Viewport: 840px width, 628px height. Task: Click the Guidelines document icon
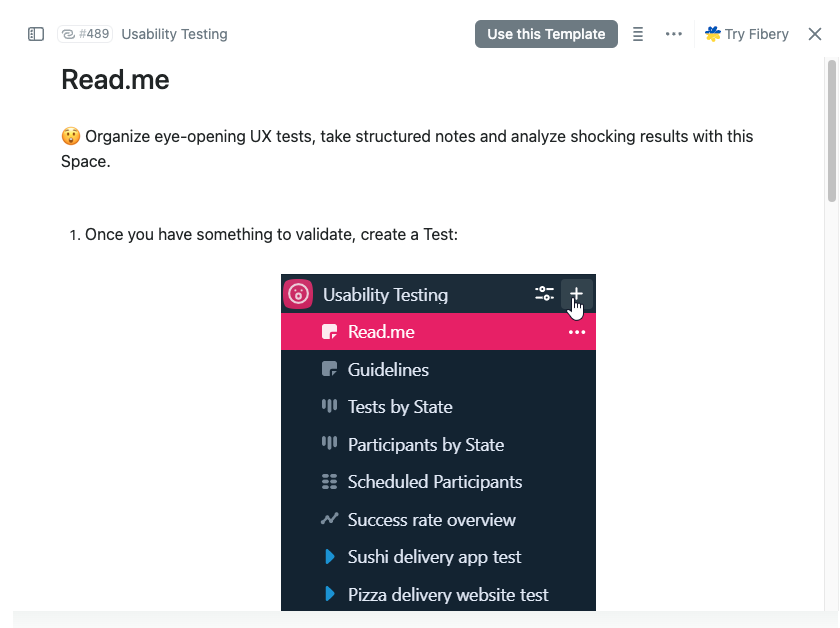[330, 369]
